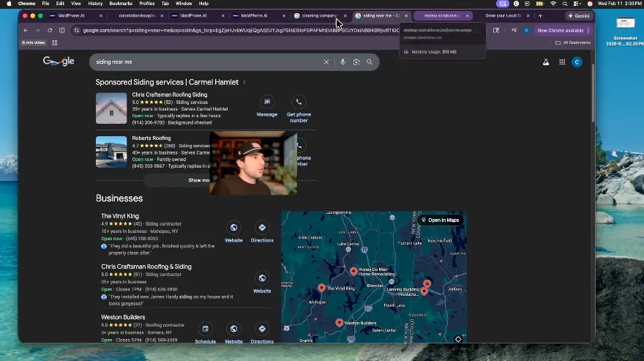Click the magnifier search submit icon
Screen dimensions: 644x361
[370, 62]
